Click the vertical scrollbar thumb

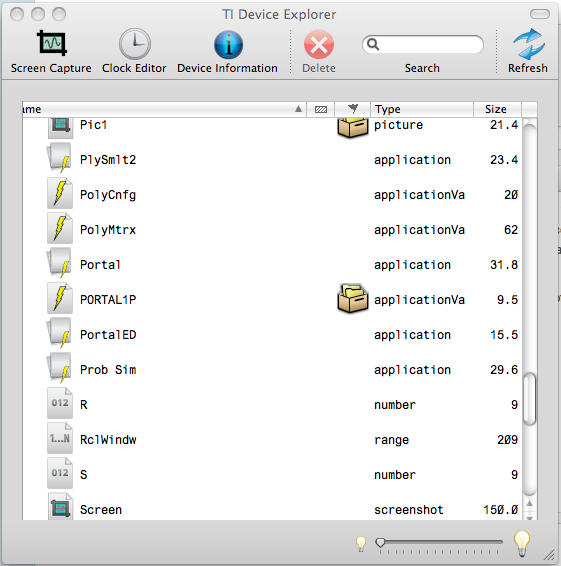529,399
